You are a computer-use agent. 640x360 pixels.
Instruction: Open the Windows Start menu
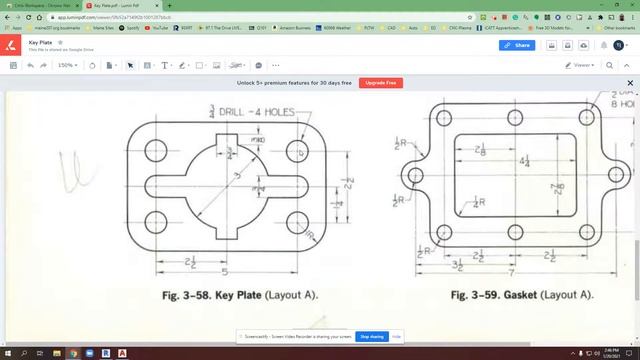(7, 353)
